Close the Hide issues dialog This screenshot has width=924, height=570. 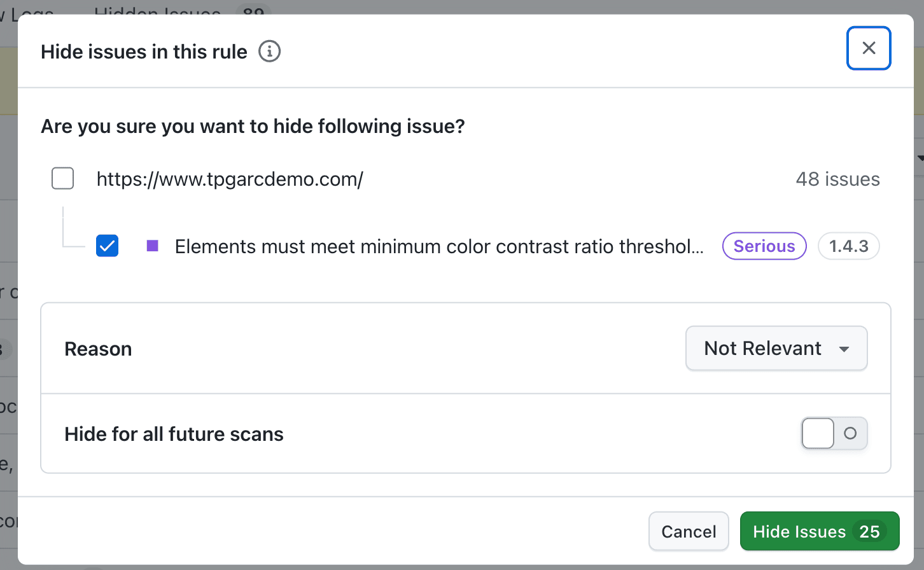coord(869,48)
